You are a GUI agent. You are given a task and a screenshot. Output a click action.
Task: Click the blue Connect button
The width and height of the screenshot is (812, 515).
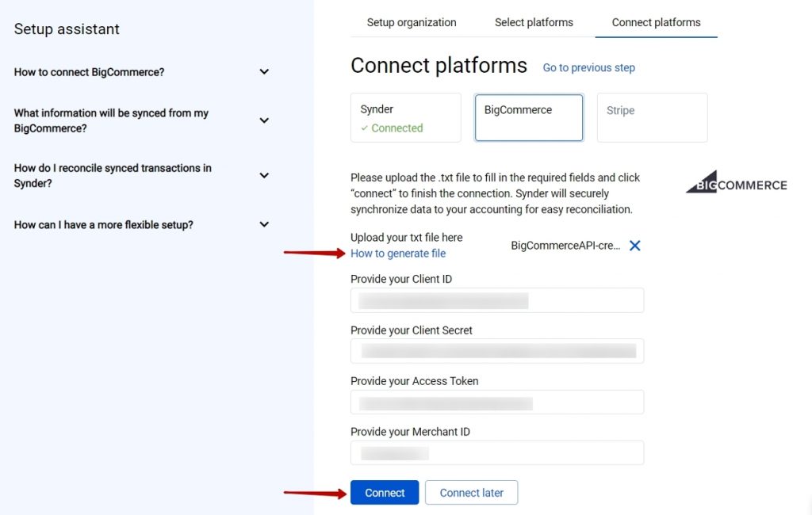[x=385, y=492]
